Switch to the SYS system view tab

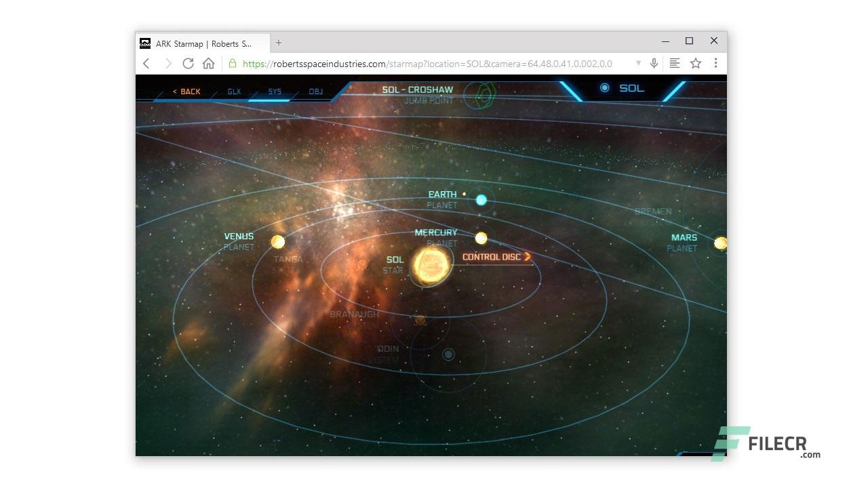[x=275, y=91]
